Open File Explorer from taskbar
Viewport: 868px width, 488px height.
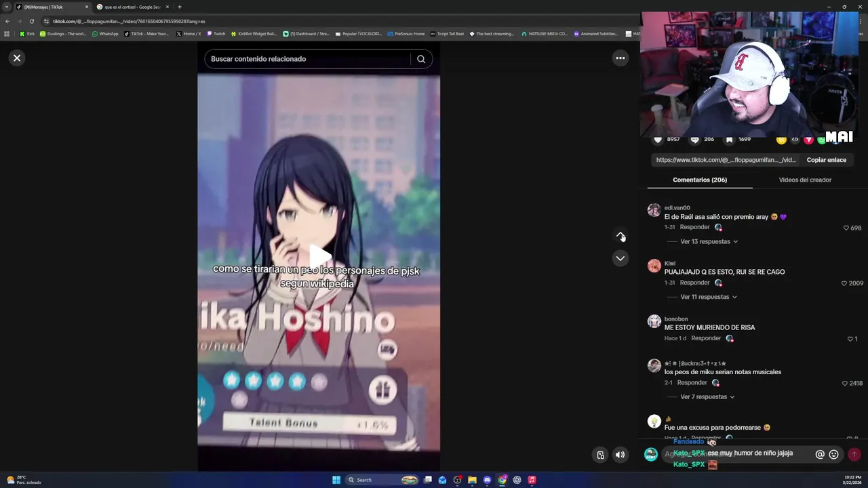[x=472, y=480]
